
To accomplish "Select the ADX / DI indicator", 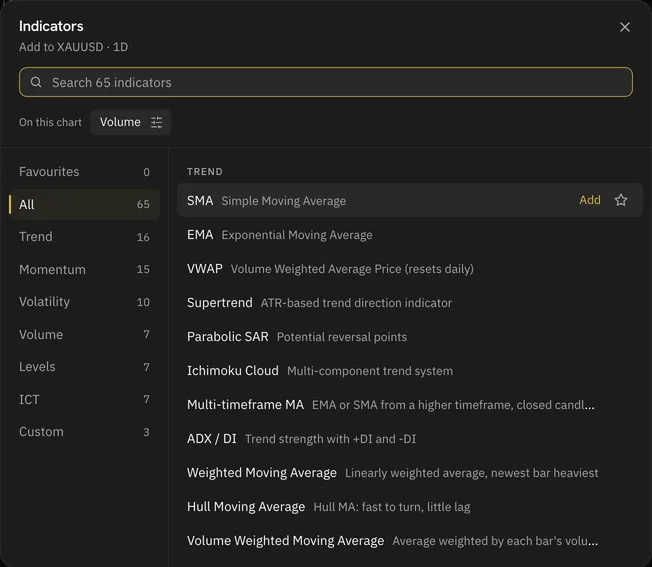I will tap(410, 439).
